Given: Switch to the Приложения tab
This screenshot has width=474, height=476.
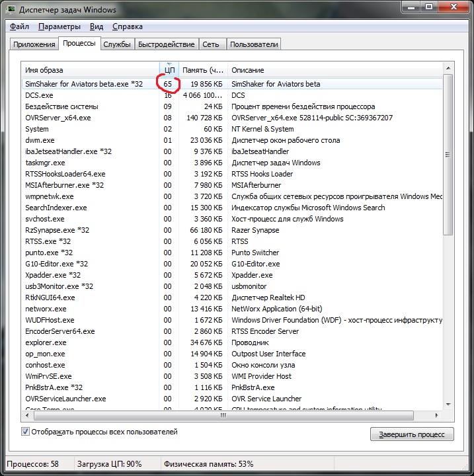Looking at the screenshot, I should tap(34, 44).
